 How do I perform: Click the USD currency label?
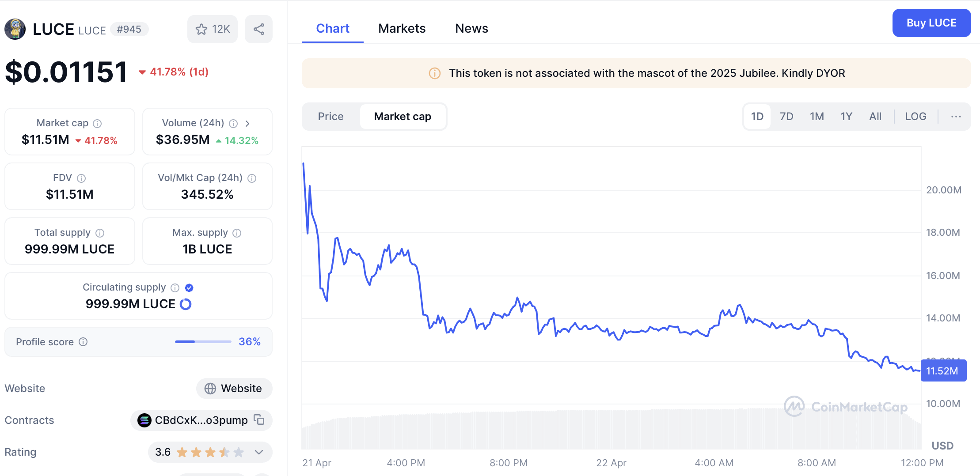[942, 446]
